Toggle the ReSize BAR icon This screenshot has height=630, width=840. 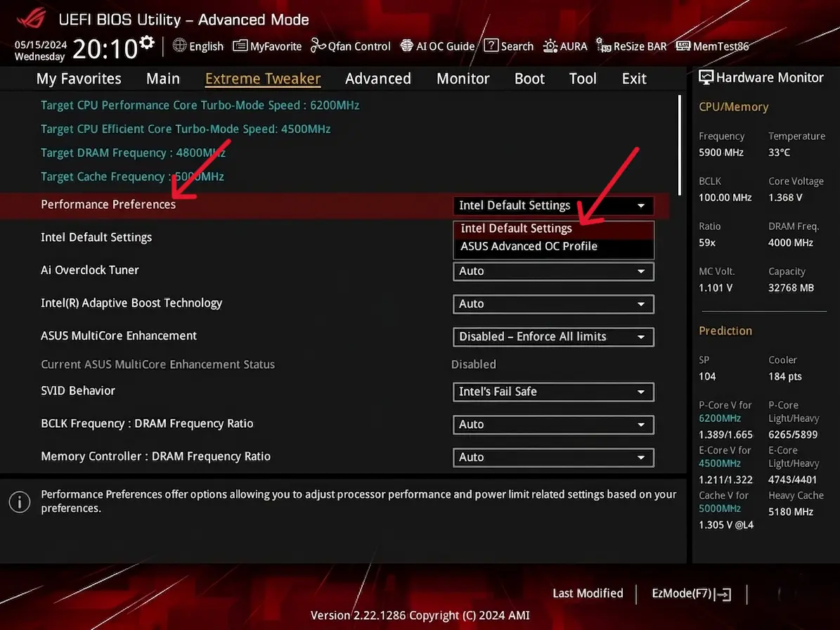click(x=604, y=46)
